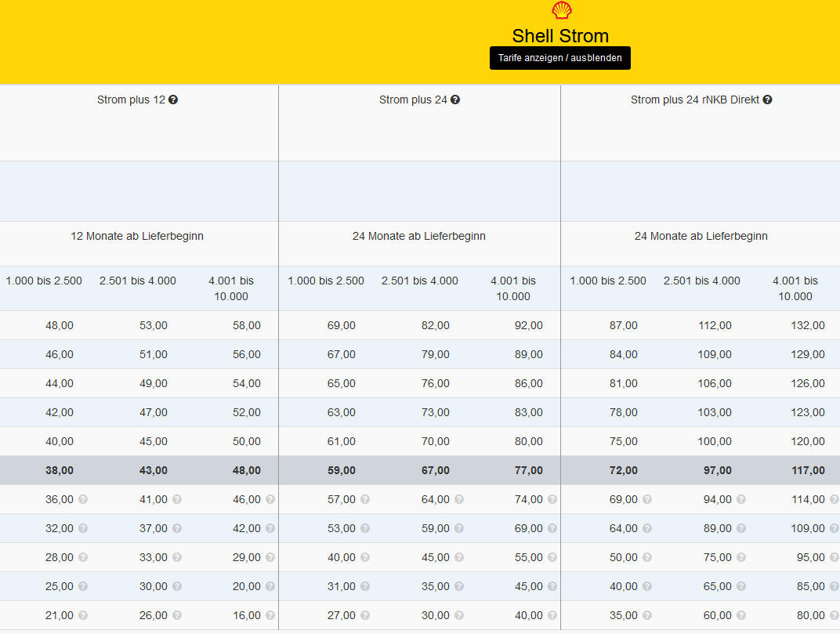This screenshot has height=634, width=840.
Task: Click info icon beside 57,00 value
Action: [365, 499]
